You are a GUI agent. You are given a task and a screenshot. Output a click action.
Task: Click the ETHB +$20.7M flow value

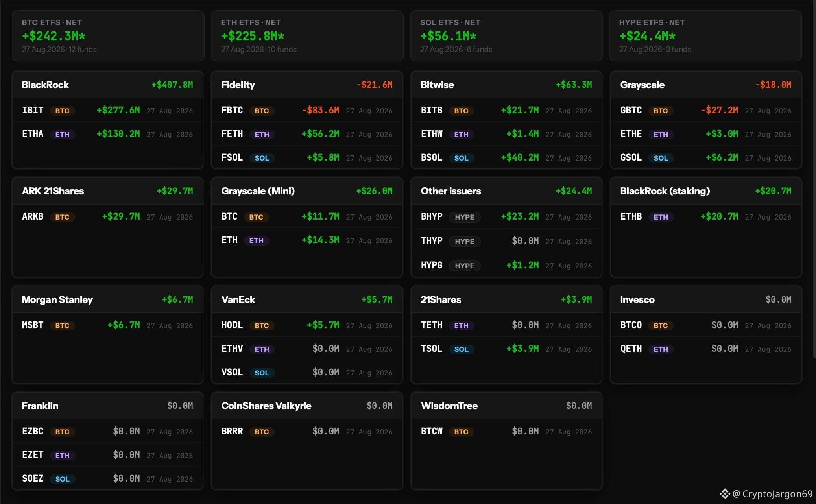pos(720,216)
